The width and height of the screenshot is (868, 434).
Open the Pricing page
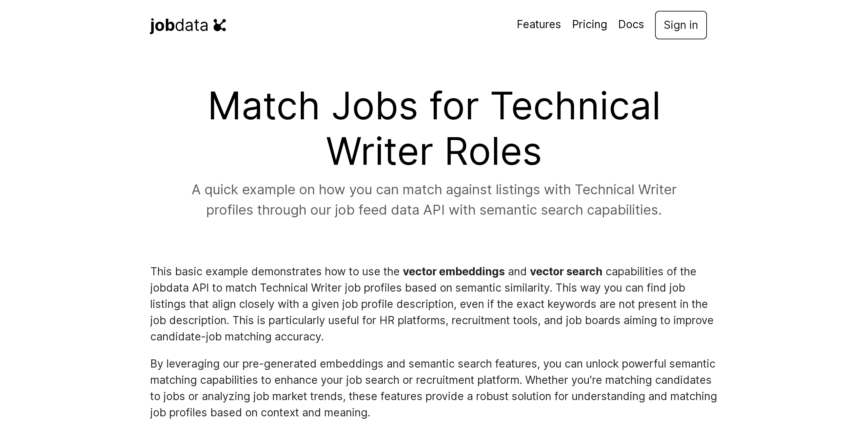pos(590,24)
